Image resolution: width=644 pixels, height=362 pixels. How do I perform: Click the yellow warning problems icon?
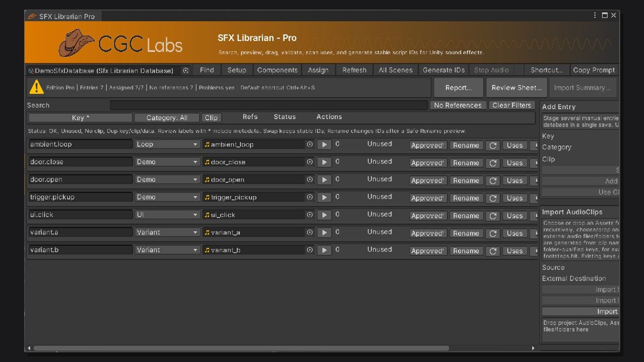tap(36, 87)
